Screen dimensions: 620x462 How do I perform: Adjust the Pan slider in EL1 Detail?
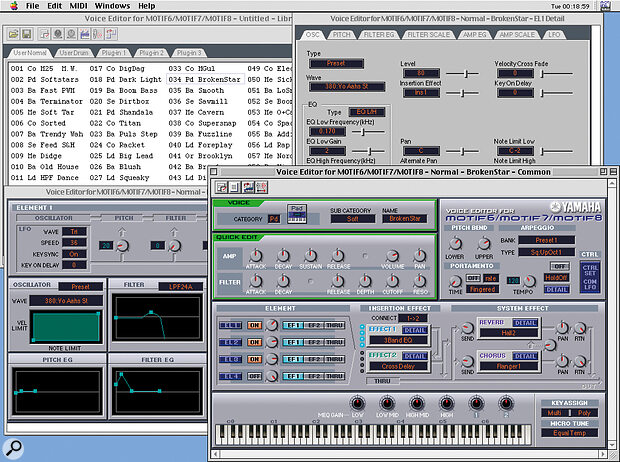tap(462, 151)
